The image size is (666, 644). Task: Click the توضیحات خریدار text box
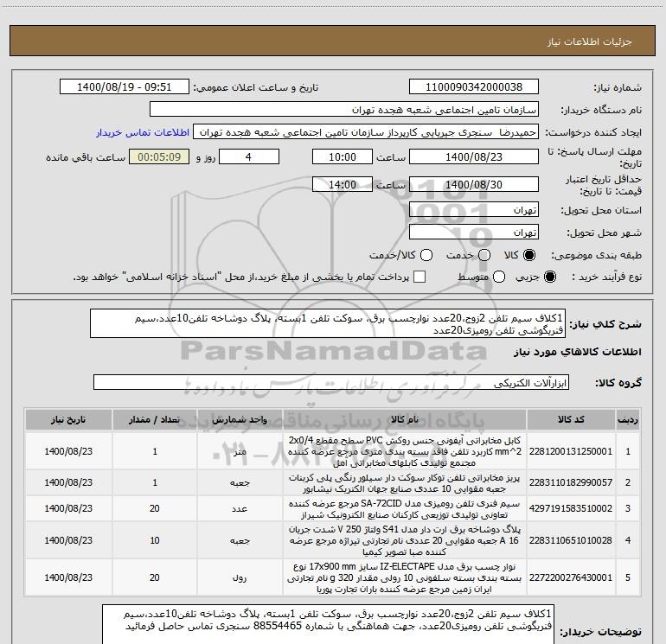coord(329,626)
